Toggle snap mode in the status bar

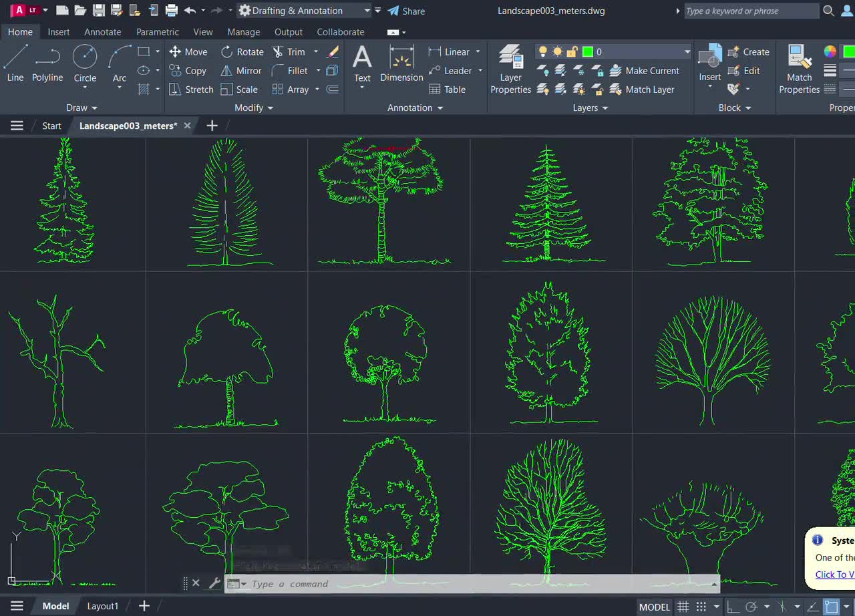701,606
